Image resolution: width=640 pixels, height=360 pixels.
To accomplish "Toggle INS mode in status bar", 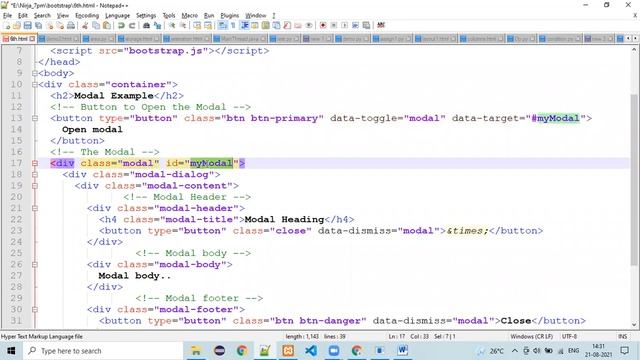I will coord(622,337).
